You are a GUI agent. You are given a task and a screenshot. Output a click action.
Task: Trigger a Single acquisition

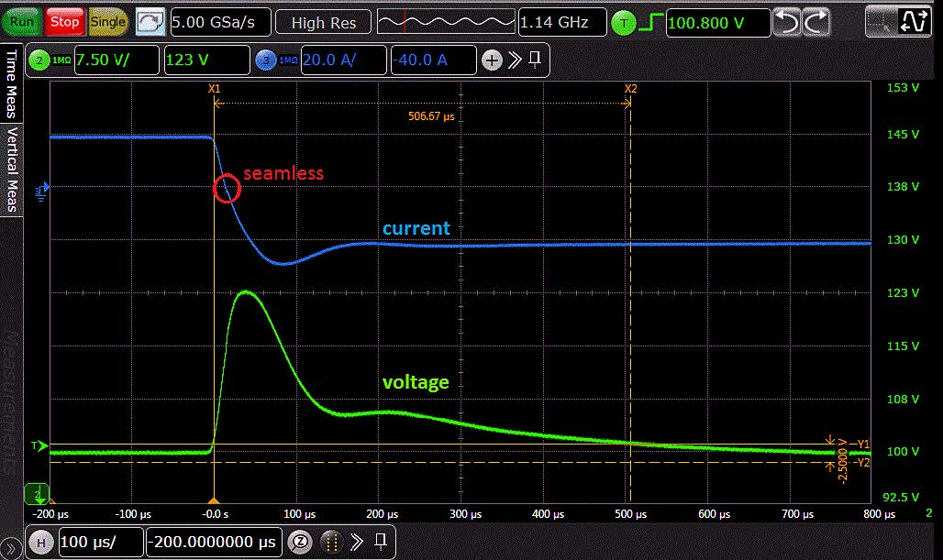pyautogui.click(x=108, y=22)
